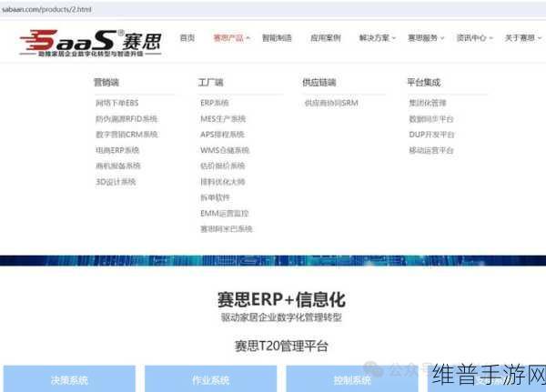
Task: Expand the 关于赛思 dropdown
Action: pos(523,37)
